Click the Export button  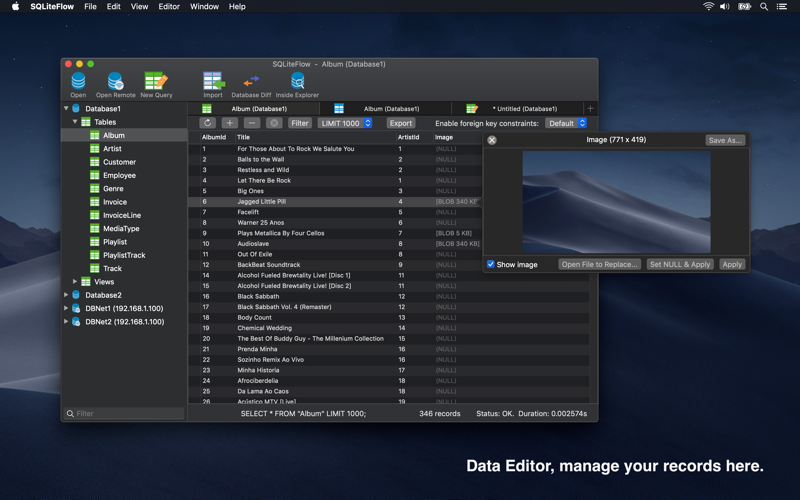(x=401, y=123)
